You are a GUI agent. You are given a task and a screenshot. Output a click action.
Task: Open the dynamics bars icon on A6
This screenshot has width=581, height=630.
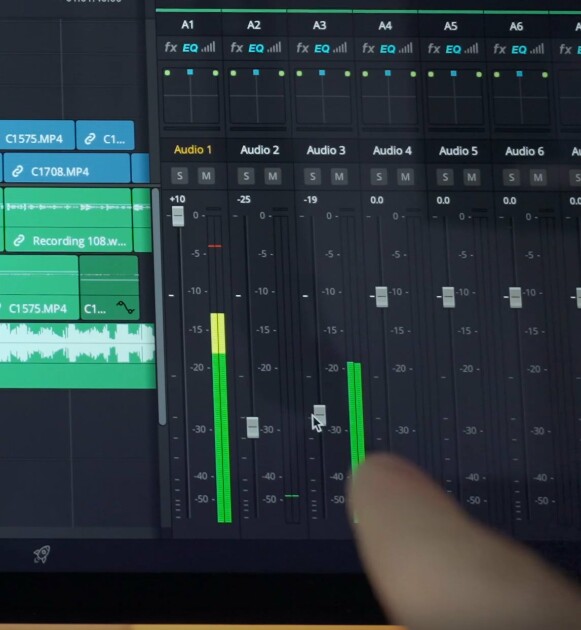[537, 49]
